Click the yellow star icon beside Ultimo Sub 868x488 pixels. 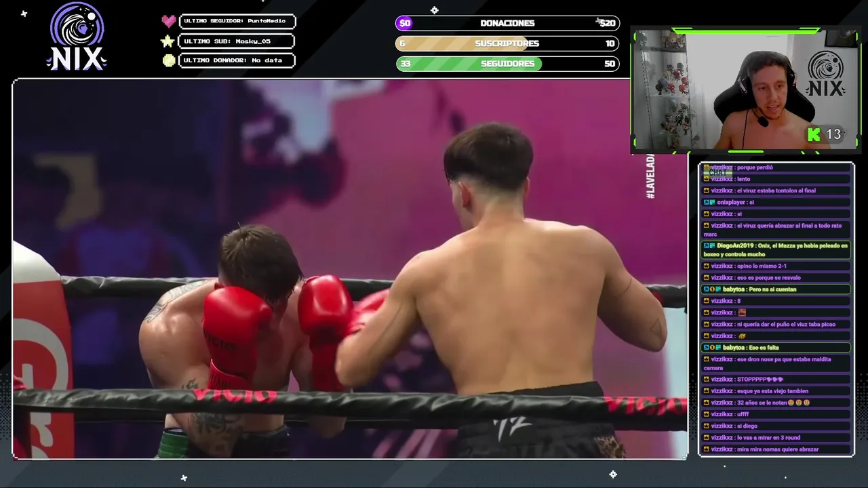click(168, 41)
